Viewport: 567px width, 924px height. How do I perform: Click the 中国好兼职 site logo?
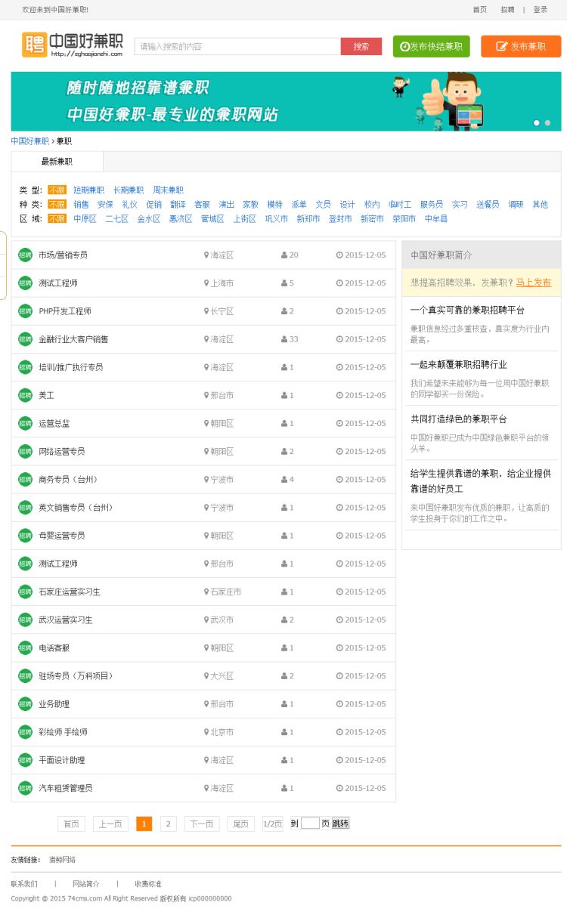tap(73, 45)
